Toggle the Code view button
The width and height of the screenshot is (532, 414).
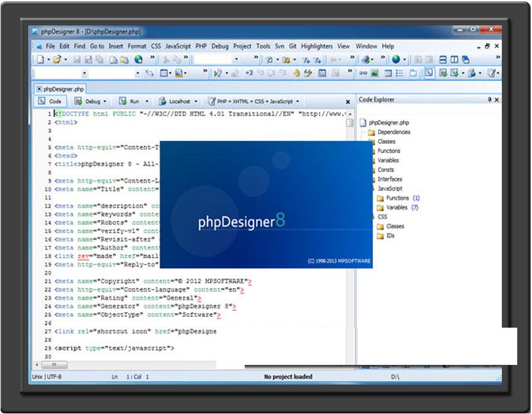point(50,101)
